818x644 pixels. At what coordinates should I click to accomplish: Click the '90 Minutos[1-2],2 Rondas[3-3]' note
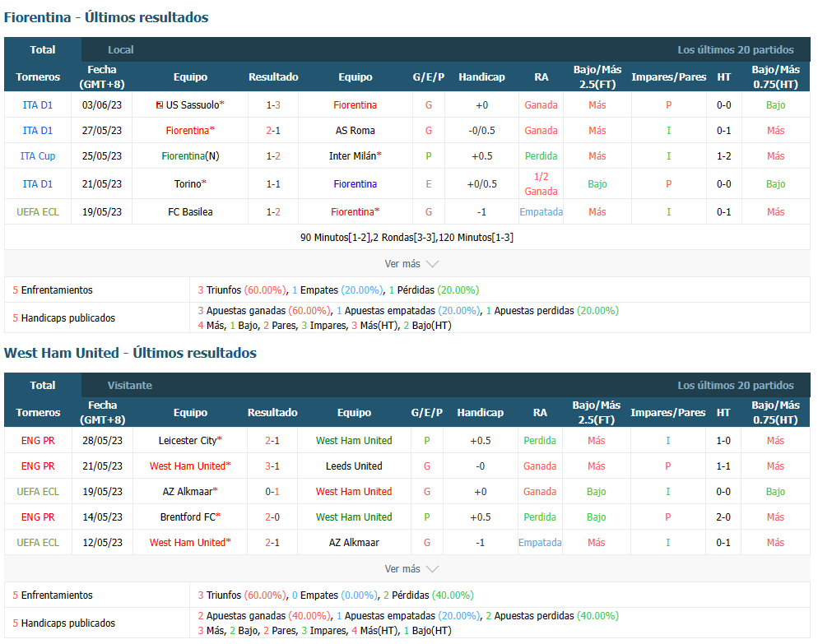click(x=407, y=238)
